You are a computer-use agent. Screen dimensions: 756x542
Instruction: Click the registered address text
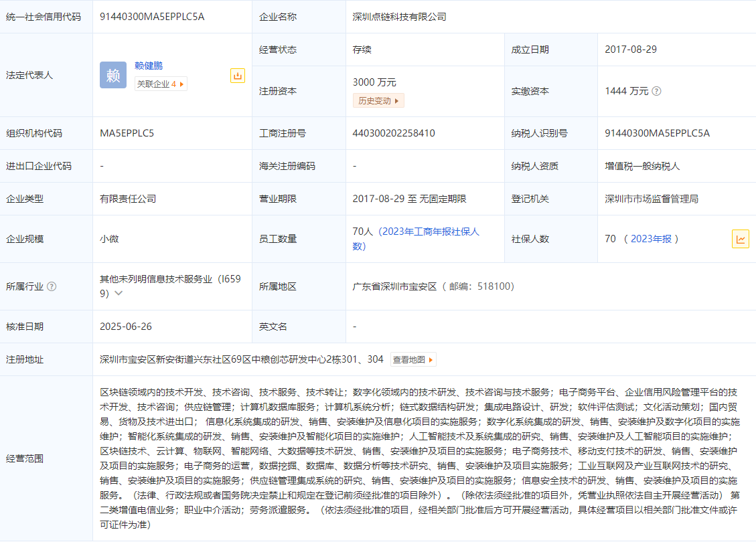point(241,359)
